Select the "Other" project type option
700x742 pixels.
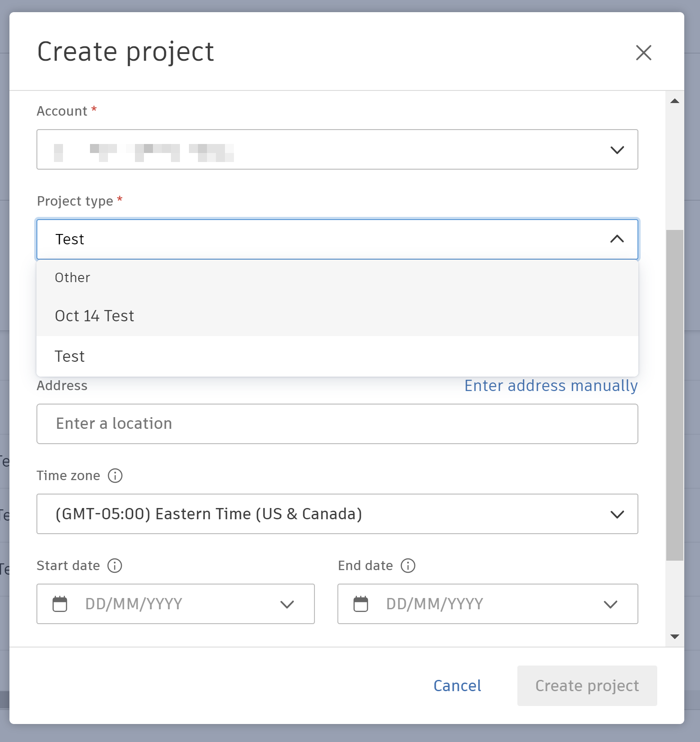point(72,278)
